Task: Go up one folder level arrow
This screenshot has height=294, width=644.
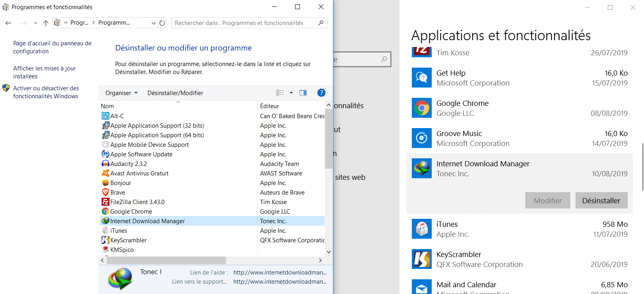Action: click(46, 23)
